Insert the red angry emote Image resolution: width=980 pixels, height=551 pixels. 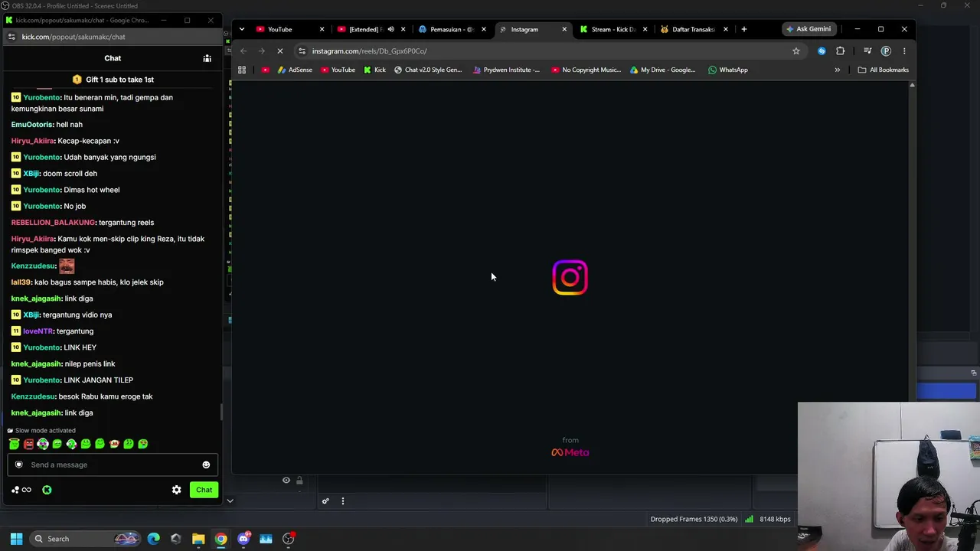[28, 444]
